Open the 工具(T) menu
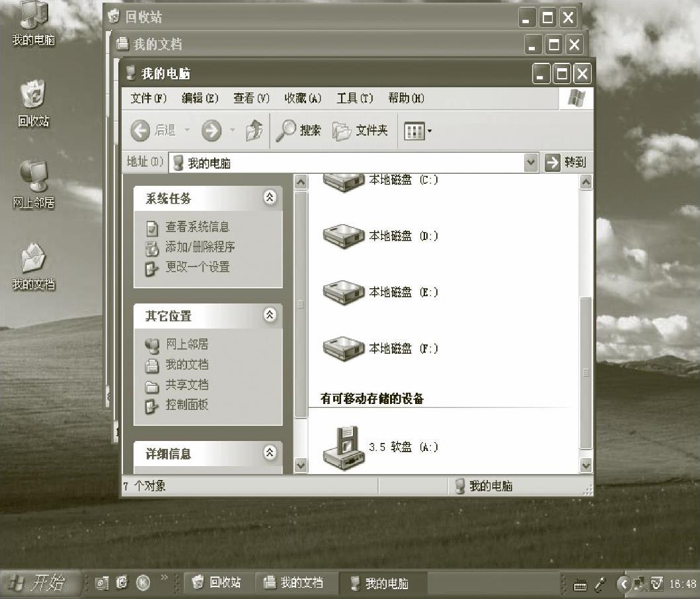700x599 pixels. click(355, 99)
